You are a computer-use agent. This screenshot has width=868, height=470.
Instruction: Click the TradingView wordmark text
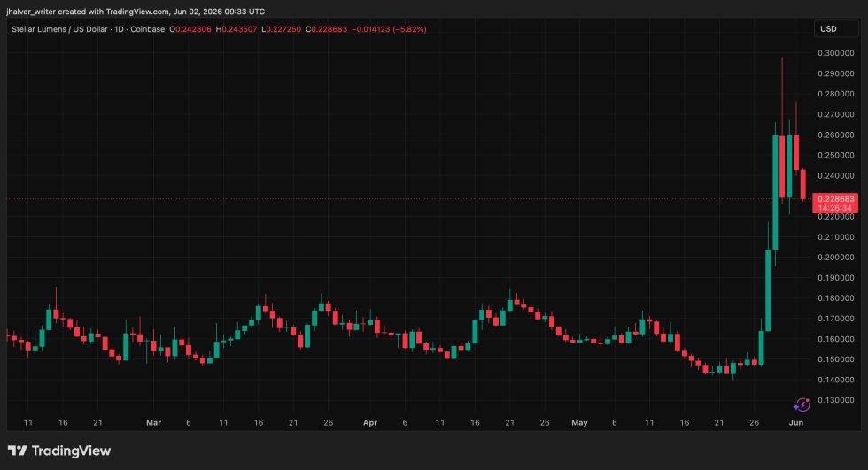[x=71, y=451]
